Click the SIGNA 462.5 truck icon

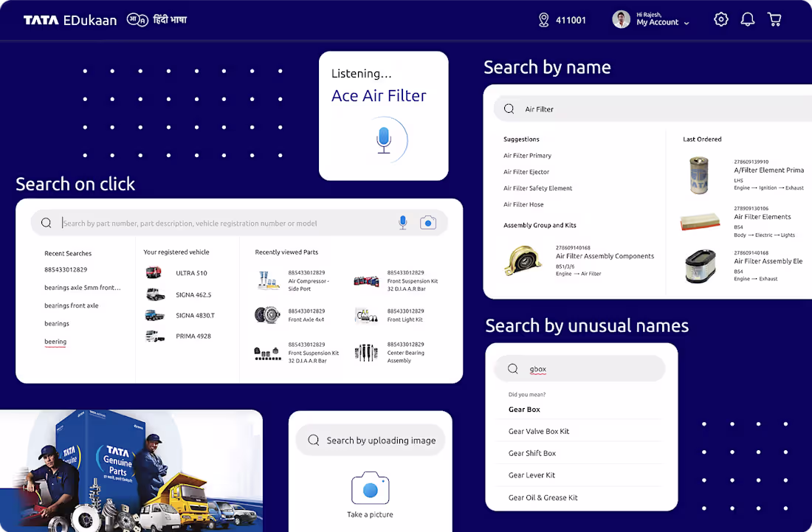(155, 294)
